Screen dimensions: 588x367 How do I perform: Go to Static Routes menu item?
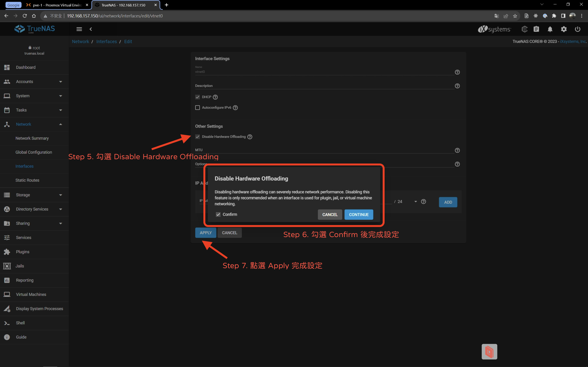coord(27,180)
